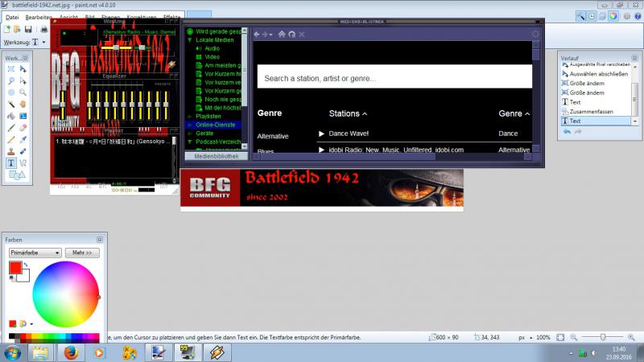Collapse the Lokale Medien tree node
The image size is (644, 362).
pos(190,39)
